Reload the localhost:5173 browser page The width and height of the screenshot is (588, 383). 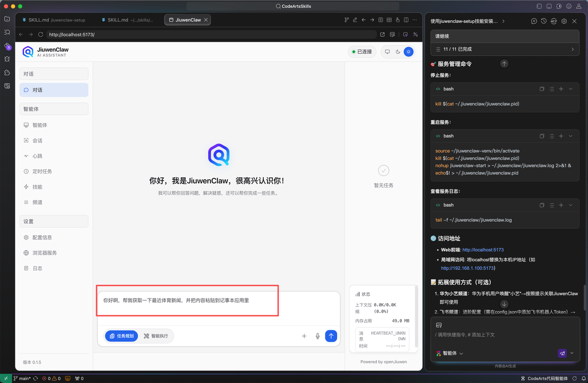(x=40, y=34)
